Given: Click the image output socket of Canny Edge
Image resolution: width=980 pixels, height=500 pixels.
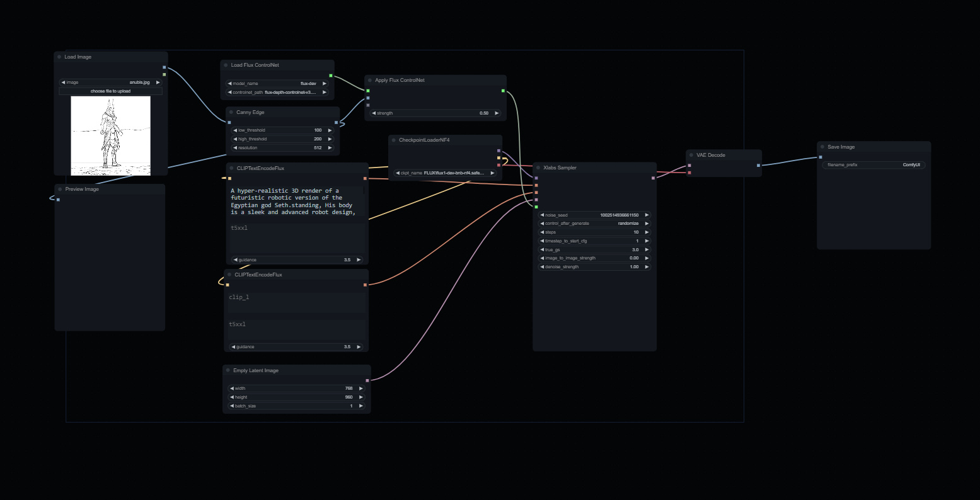Looking at the screenshot, I should pyautogui.click(x=337, y=122).
